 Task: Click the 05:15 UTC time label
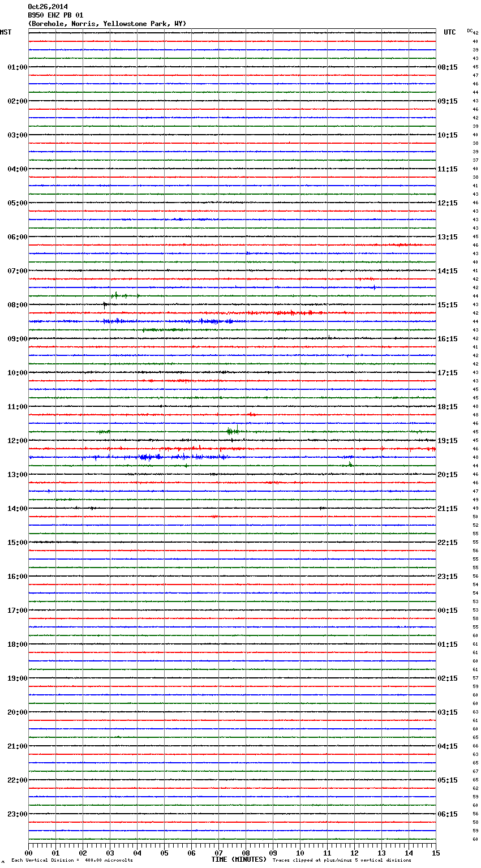click(448, 780)
